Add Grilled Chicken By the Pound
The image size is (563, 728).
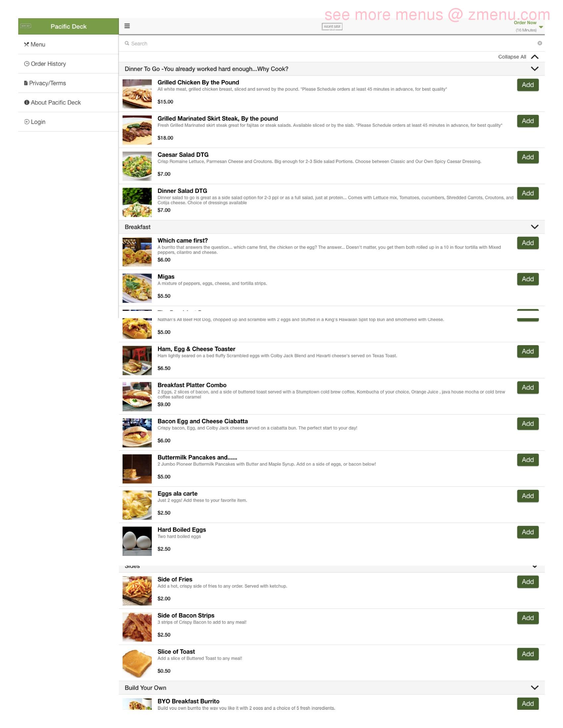coord(528,85)
